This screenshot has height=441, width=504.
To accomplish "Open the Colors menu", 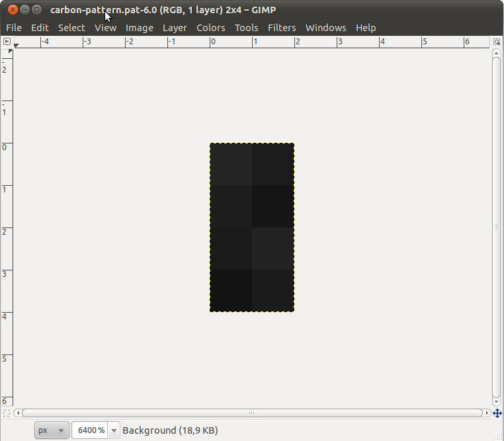I will click(x=211, y=28).
